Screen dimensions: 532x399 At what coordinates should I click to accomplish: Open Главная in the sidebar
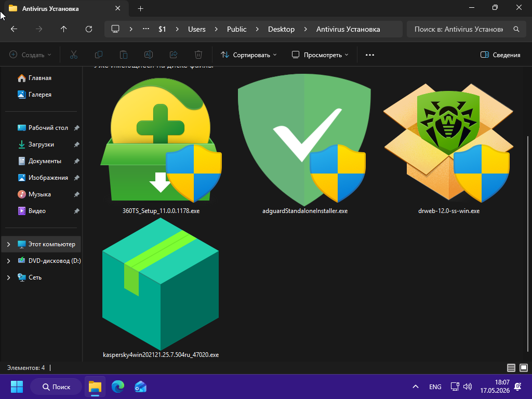(x=39, y=78)
